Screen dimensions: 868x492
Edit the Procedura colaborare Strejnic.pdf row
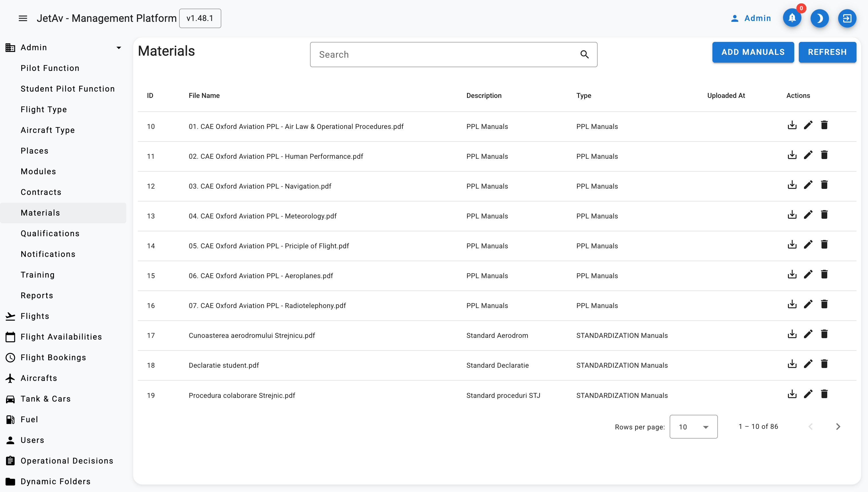808,394
